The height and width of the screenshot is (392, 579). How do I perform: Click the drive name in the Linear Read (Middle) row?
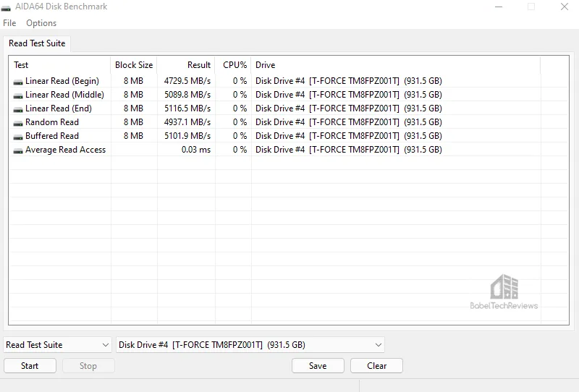coord(349,95)
